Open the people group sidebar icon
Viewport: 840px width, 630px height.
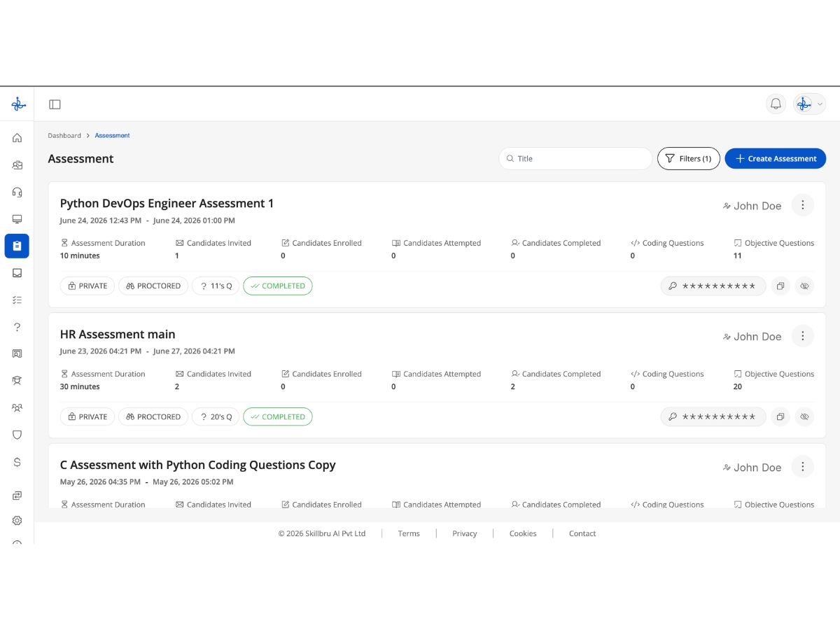coord(17,407)
